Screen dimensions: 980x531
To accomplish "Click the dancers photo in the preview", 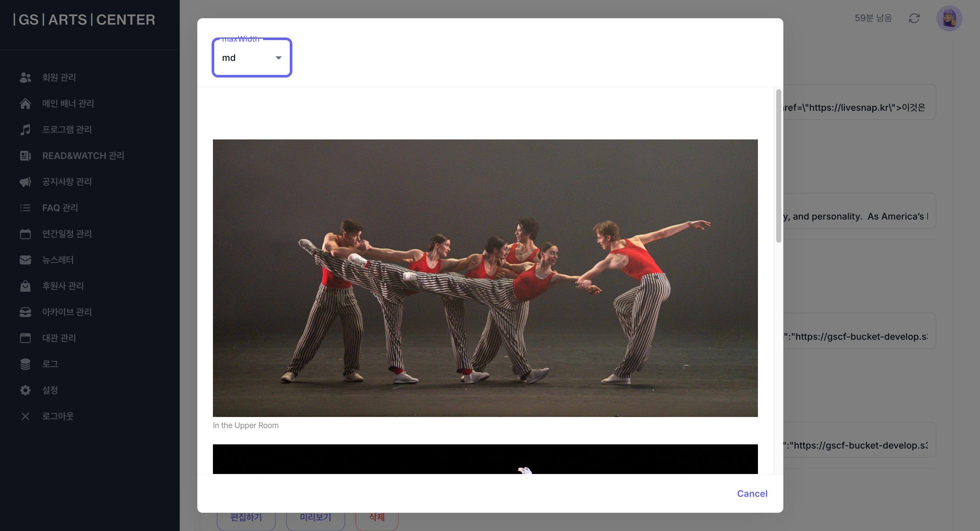I will point(485,278).
